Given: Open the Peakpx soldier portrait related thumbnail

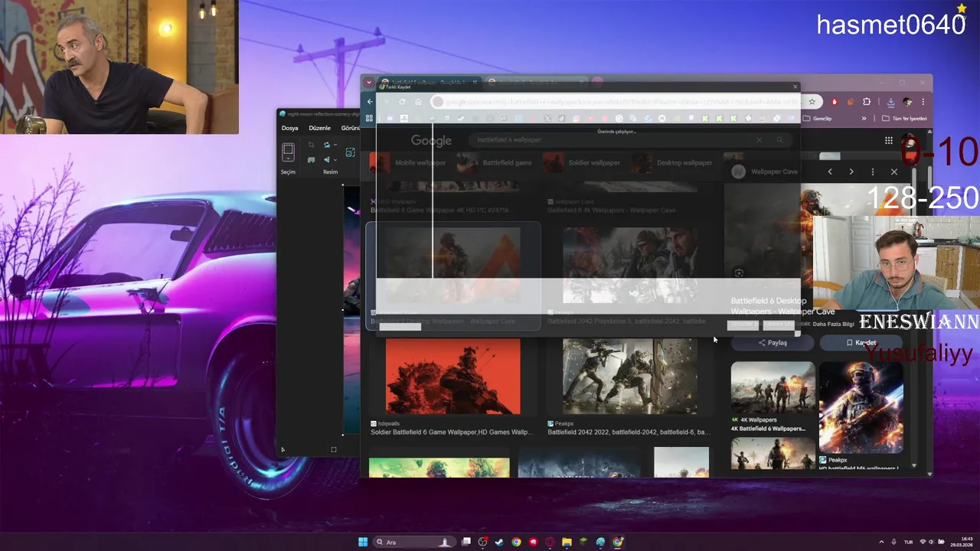Looking at the screenshot, I should 861,408.
